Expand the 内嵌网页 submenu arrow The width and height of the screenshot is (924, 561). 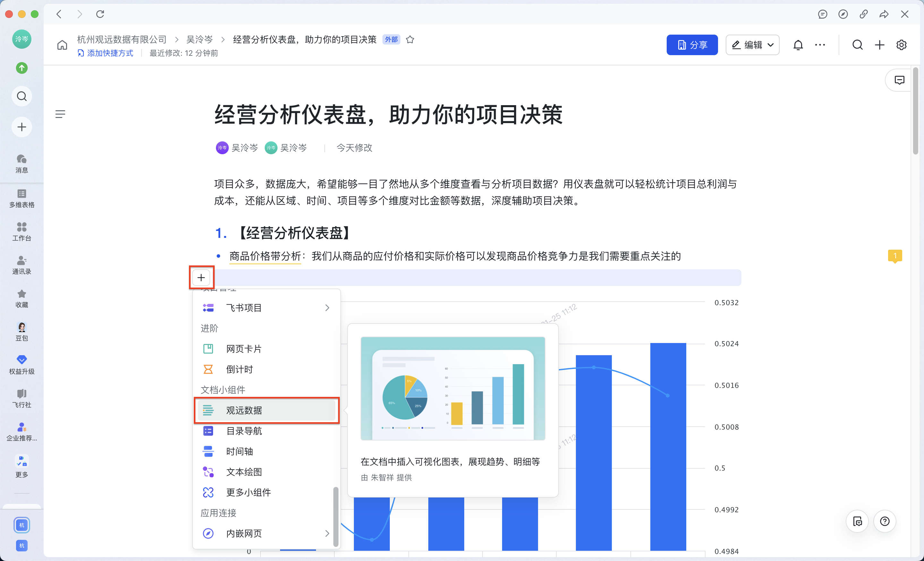[x=327, y=533]
